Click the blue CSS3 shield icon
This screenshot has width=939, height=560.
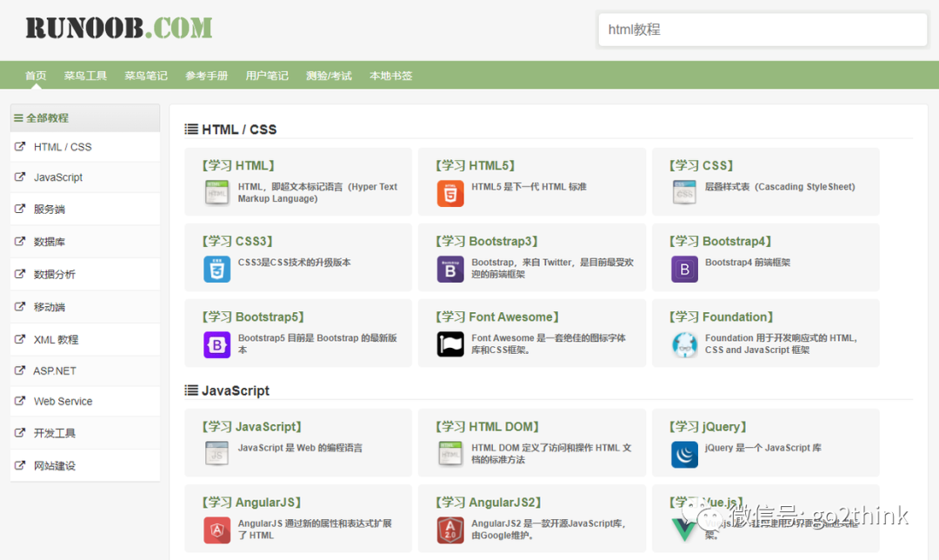[x=216, y=269]
